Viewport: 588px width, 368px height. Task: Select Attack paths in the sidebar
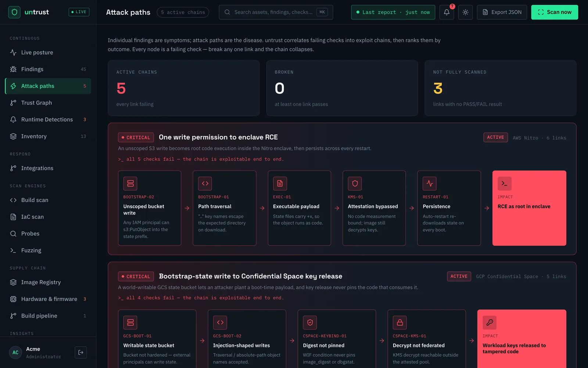(48, 86)
